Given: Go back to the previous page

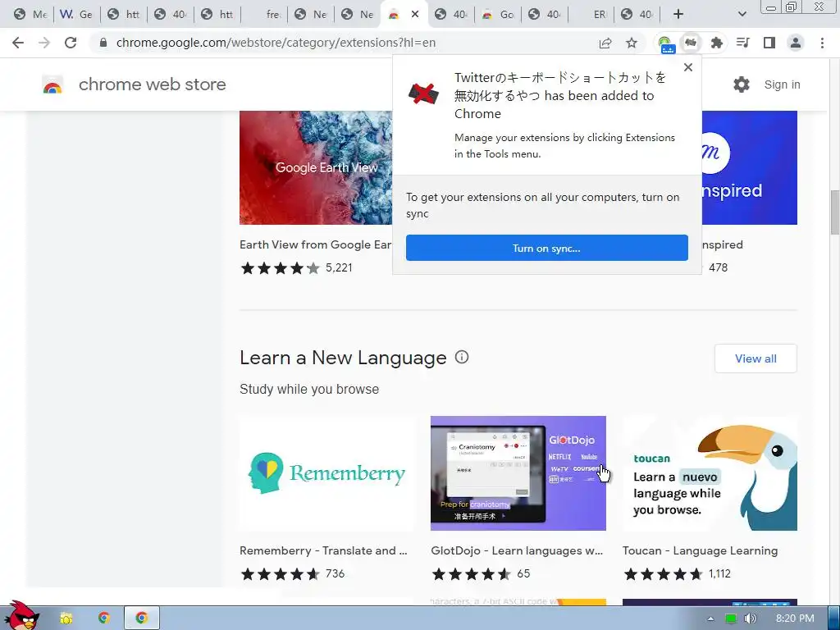Looking at the screenshot, I should [18, 43].
